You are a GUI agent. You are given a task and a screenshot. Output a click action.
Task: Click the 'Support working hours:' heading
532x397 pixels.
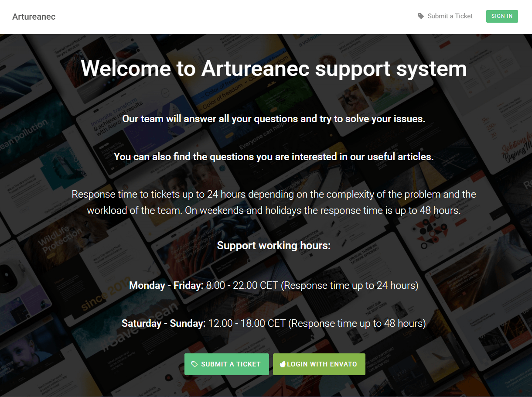pyautogui.click(x=274, y=246)
